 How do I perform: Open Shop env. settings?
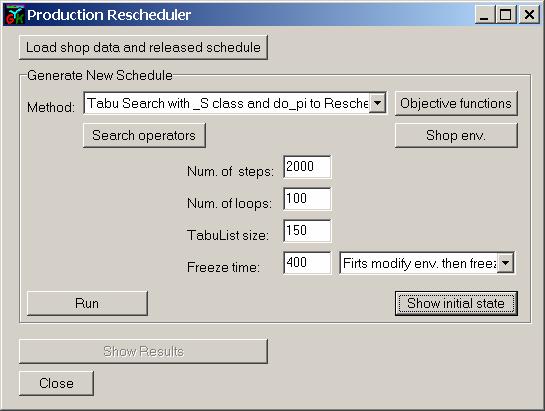pyautogui.click(x=456, y=135)
